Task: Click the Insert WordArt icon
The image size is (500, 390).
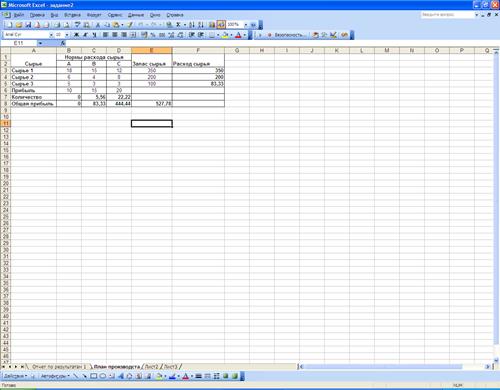Action: pos(121,376)
